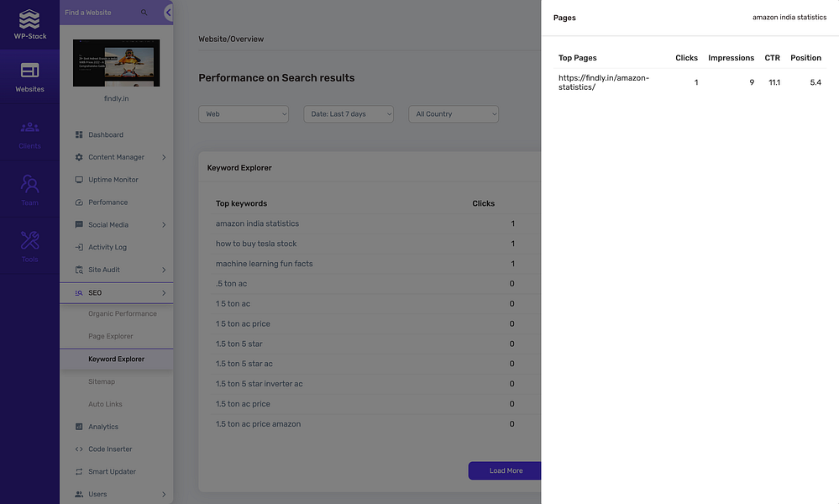
Task: Click the Site Audit clipboard icon
Action: (79, 270)
